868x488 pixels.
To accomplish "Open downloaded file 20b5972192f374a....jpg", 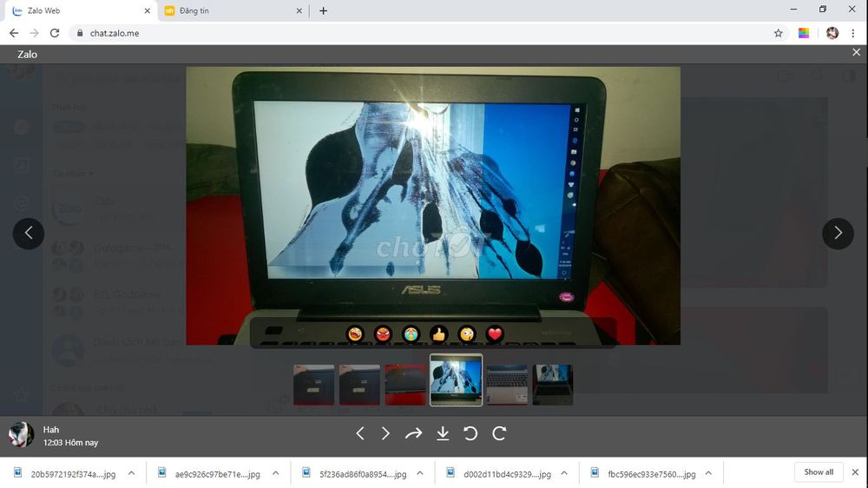I will pyautogui.click(x=67, y=473).
